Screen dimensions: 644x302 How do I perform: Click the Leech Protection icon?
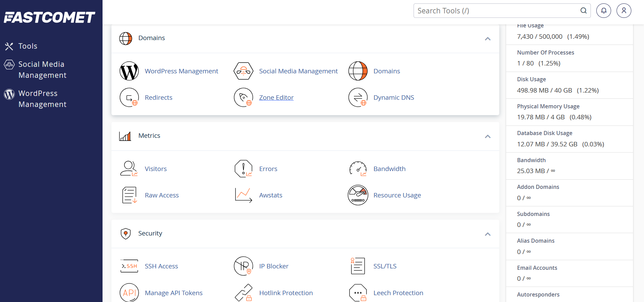(358, 293)
